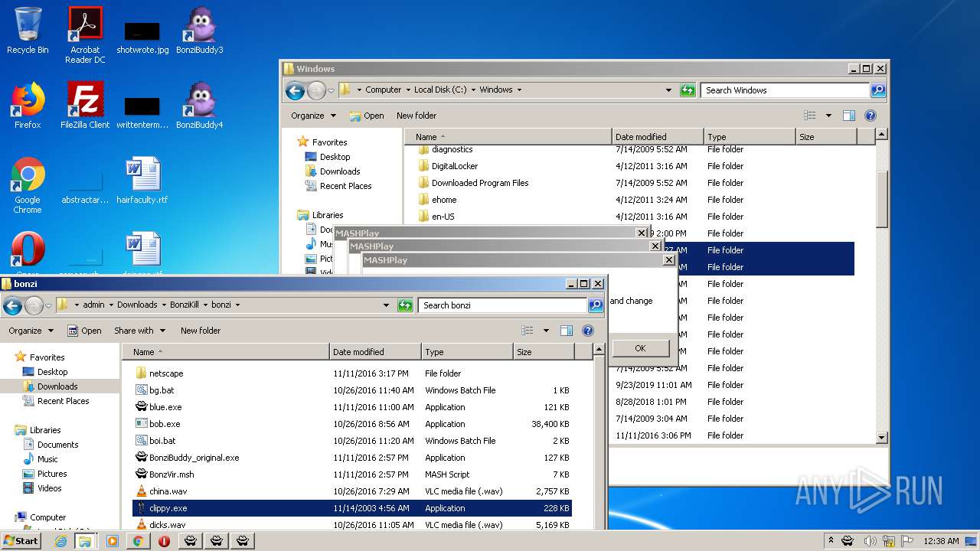The height and width of the screenshot is (551, 980).
Task: Open Google Chrome desktop shortcut
Action: click(28, 185)
